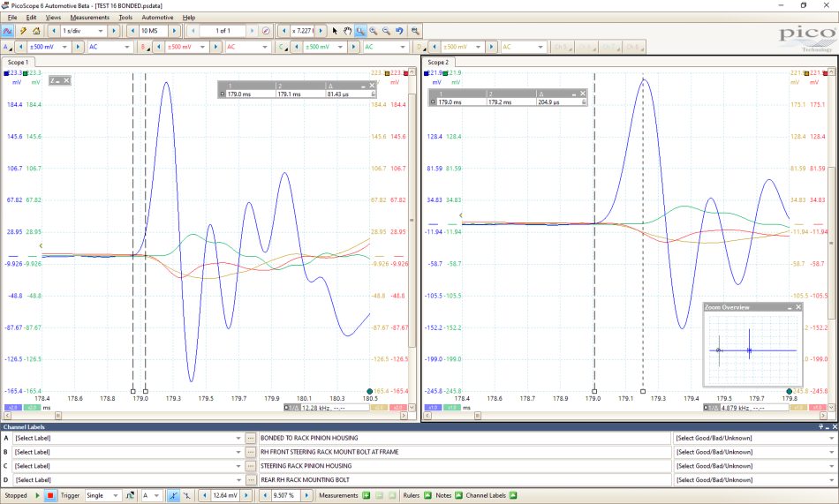Add a measurement with green plus

tap(367, 495)
